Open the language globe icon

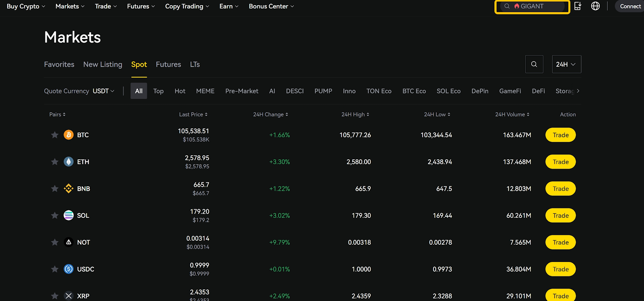(x=595, y=6)
